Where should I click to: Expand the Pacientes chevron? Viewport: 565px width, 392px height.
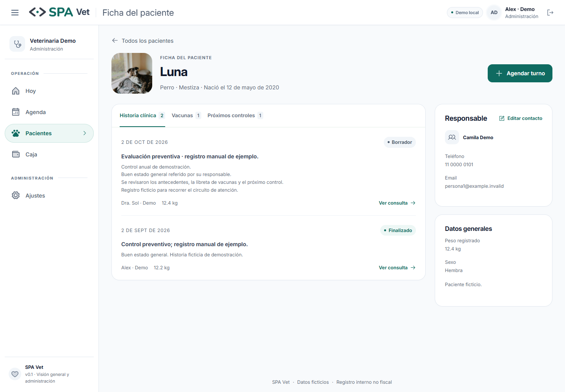coord(85,133)
